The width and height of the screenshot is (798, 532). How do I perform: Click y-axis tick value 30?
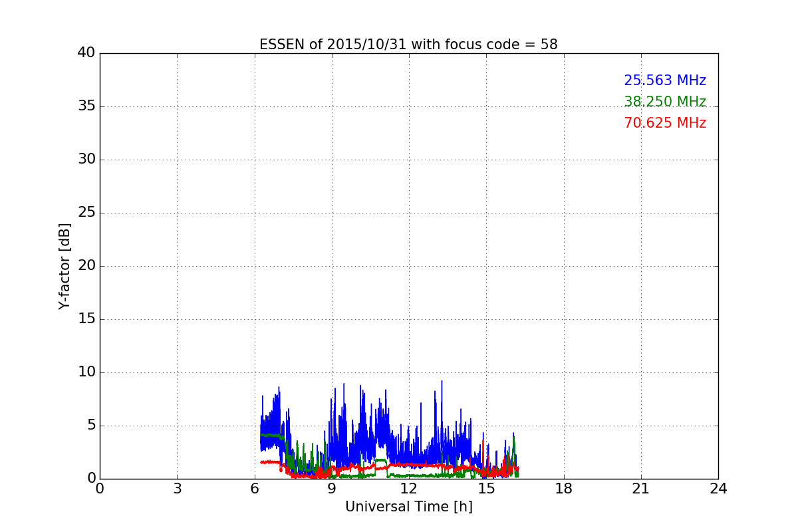click(86, 160)
